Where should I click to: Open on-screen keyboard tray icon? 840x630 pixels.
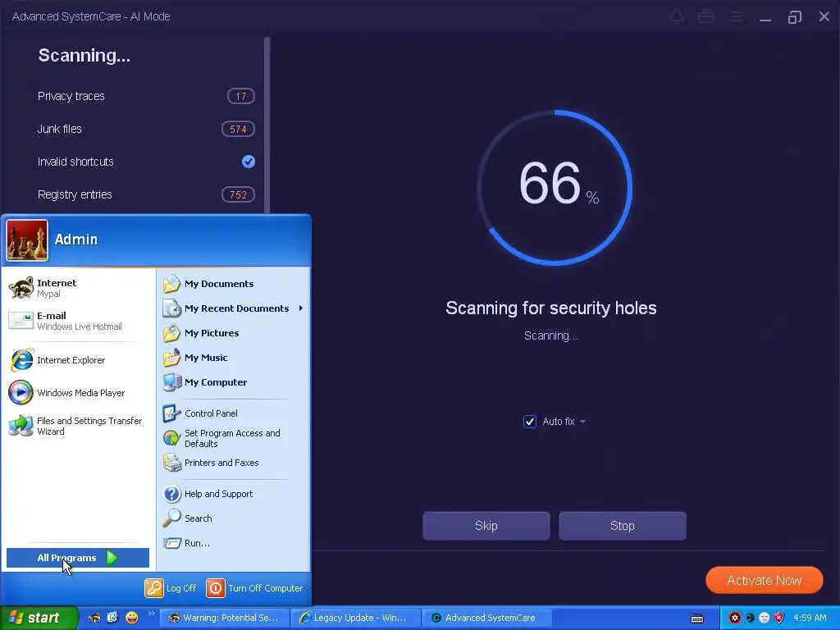[x=697, y=619]
